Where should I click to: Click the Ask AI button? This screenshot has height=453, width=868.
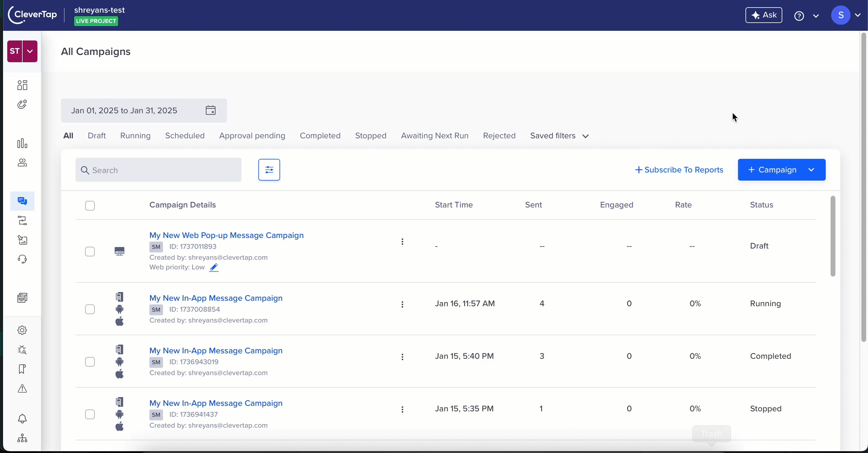pos(764,15)
